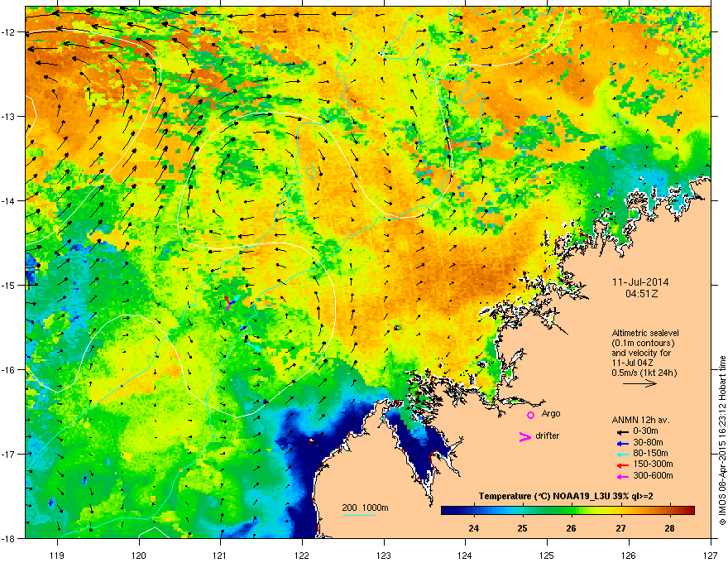Click the latitude axis label -14

point(8,200)
